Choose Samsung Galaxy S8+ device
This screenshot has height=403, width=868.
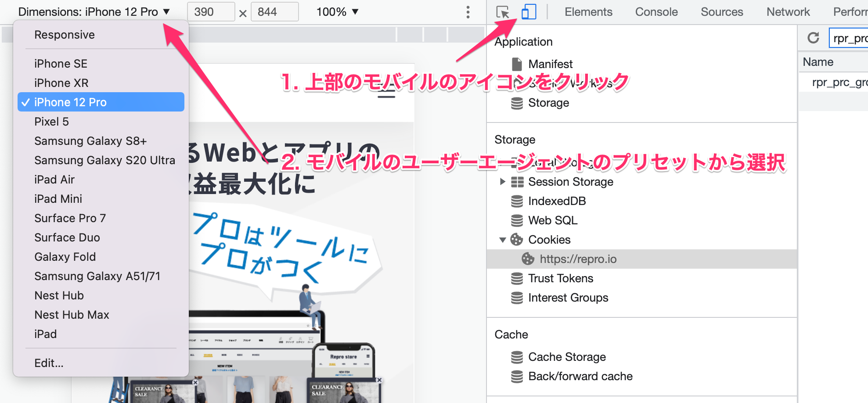[x=101, y=141]
